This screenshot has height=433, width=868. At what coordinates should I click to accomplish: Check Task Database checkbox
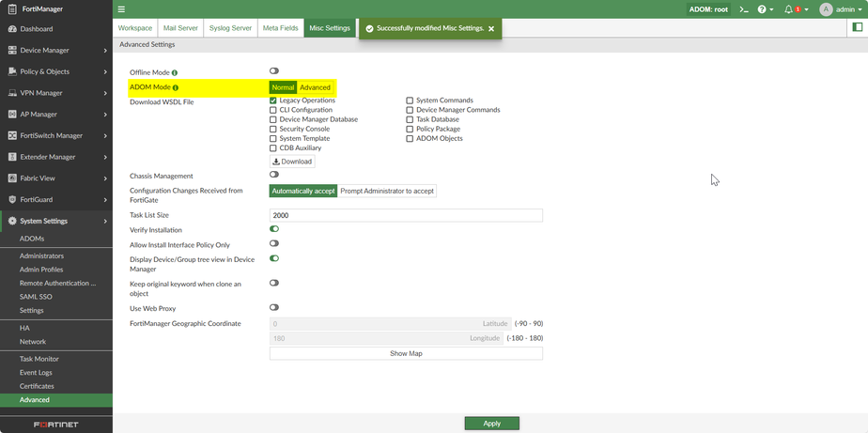410,119
